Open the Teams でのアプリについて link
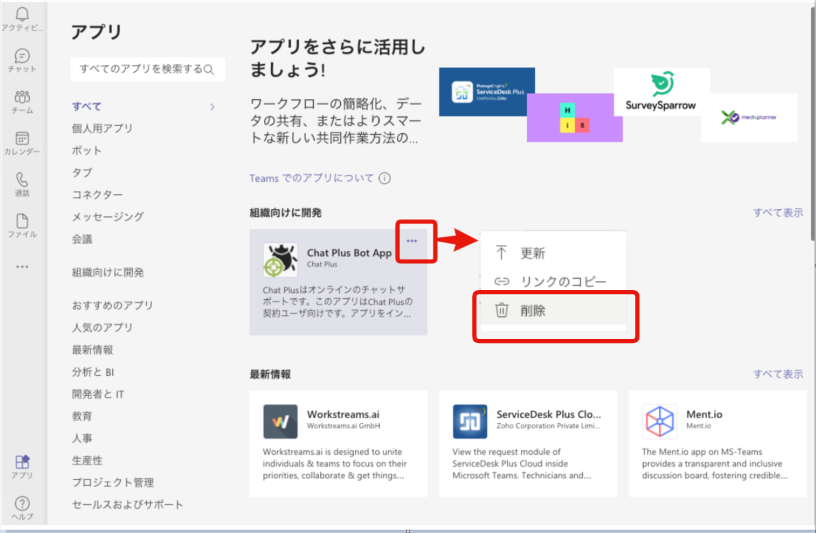Viewport: 816px width, 533px height. tap(311, 178)
